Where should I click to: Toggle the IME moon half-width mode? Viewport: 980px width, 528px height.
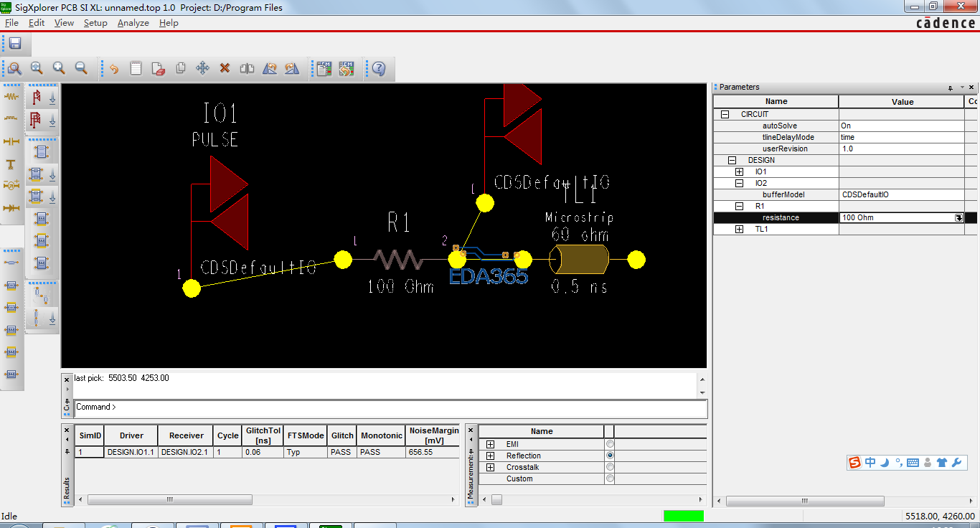[x=885, y=463]
